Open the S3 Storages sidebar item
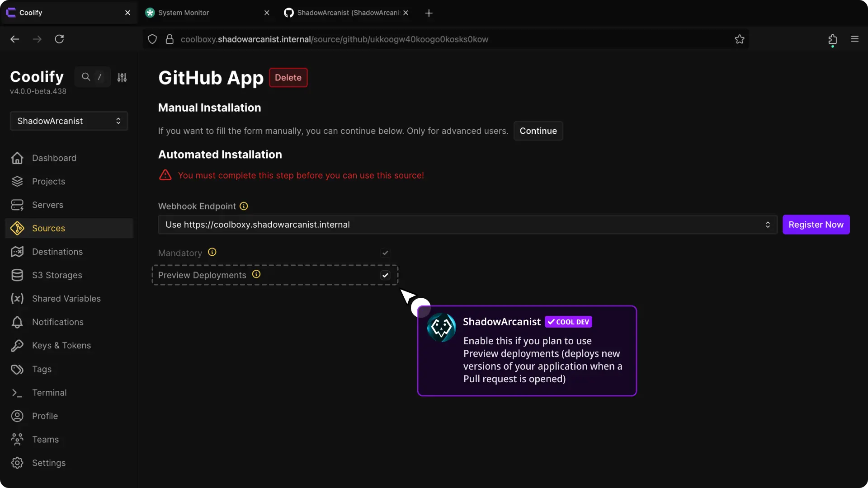Screen dimensions: 868x488 point(57,275)
